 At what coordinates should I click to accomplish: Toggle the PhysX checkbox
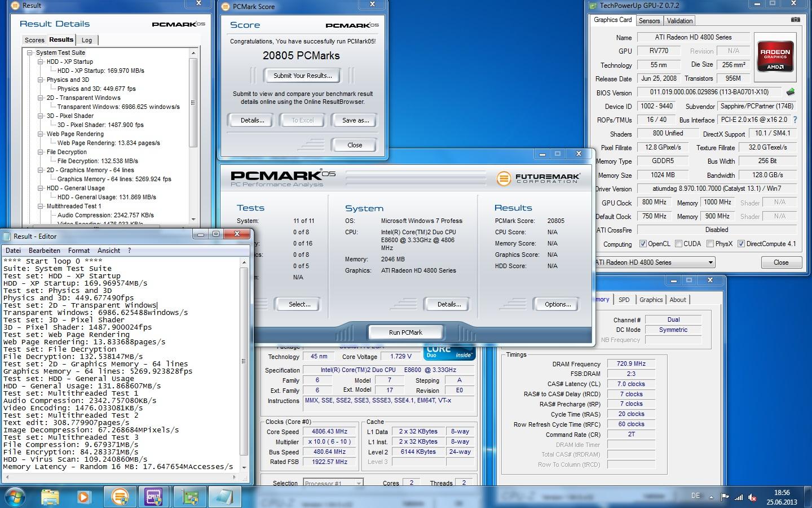tap(709, 244)
